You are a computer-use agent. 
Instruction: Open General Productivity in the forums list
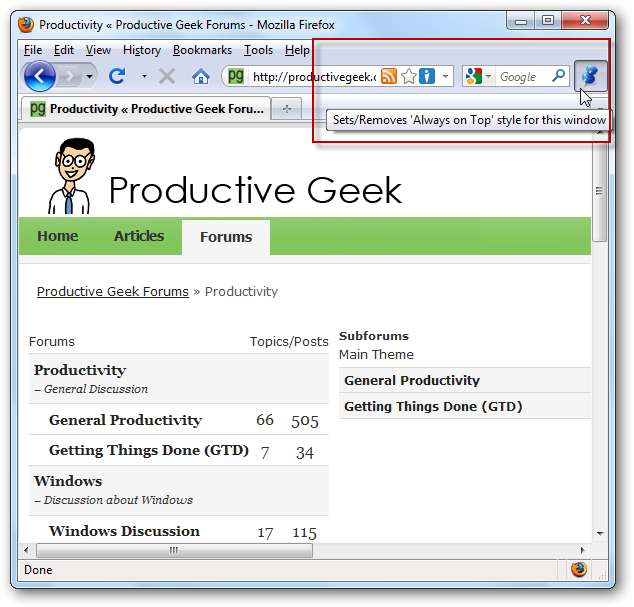pos(125,420)
